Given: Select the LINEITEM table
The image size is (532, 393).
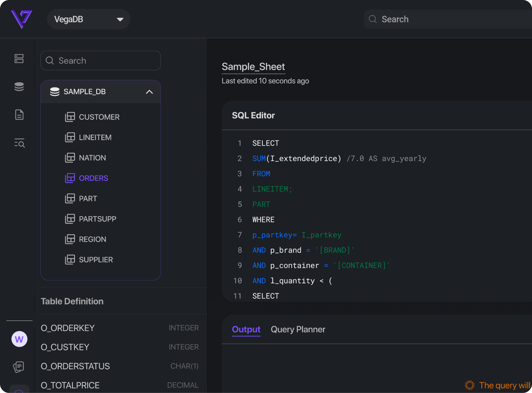Looking at the screenshot, I should click(95, 137).
